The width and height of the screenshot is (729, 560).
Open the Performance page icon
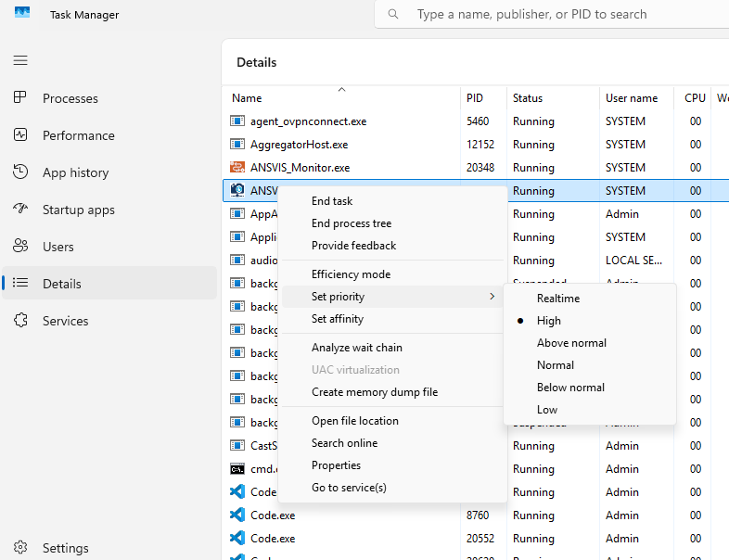20,135
